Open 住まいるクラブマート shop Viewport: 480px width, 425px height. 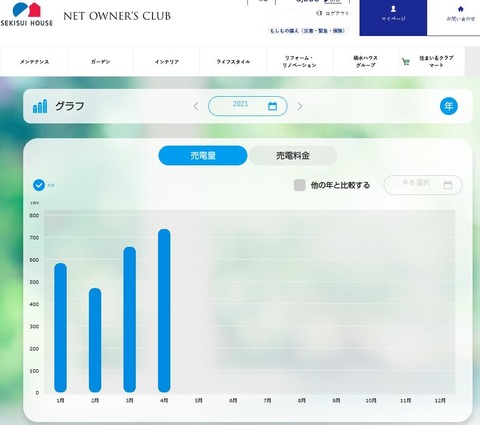click(x=432, y=62)
